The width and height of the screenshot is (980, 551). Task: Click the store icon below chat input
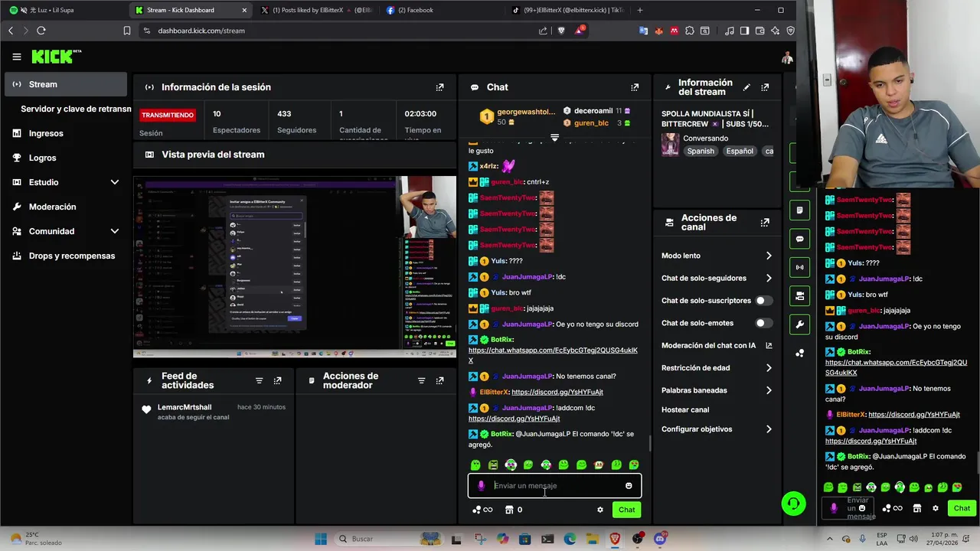[508, 510]
